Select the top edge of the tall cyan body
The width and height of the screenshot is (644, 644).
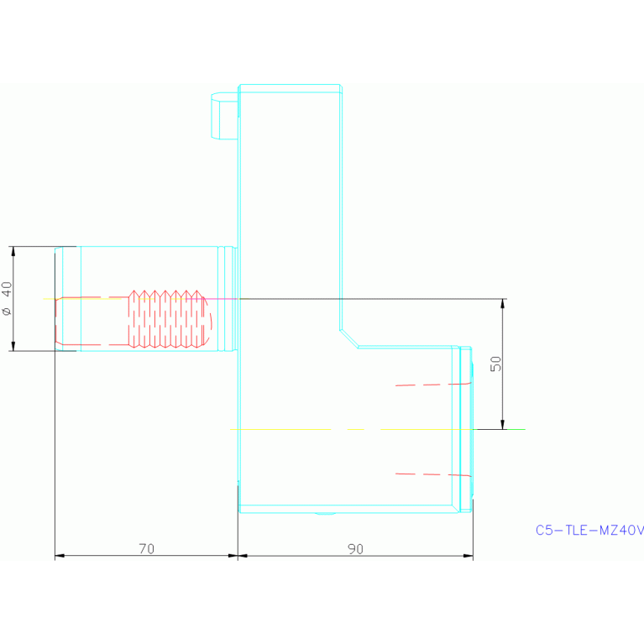290,85
